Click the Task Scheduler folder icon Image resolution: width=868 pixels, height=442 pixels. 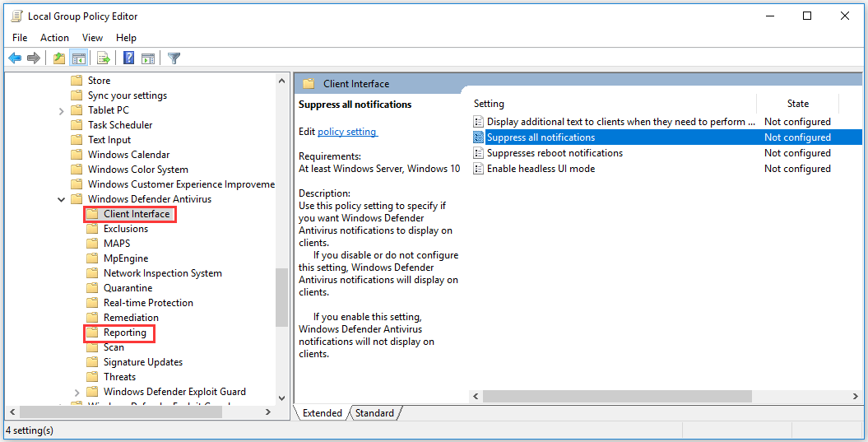pos(77,124)
